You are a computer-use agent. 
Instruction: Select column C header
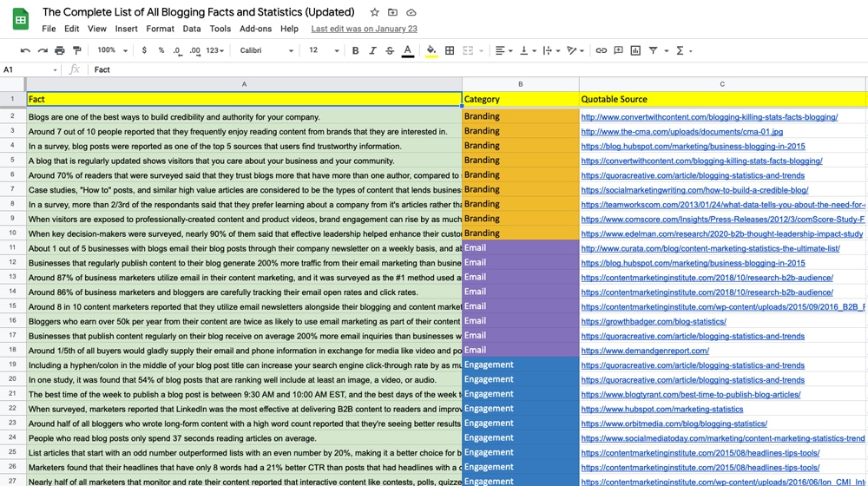point(722,84)
